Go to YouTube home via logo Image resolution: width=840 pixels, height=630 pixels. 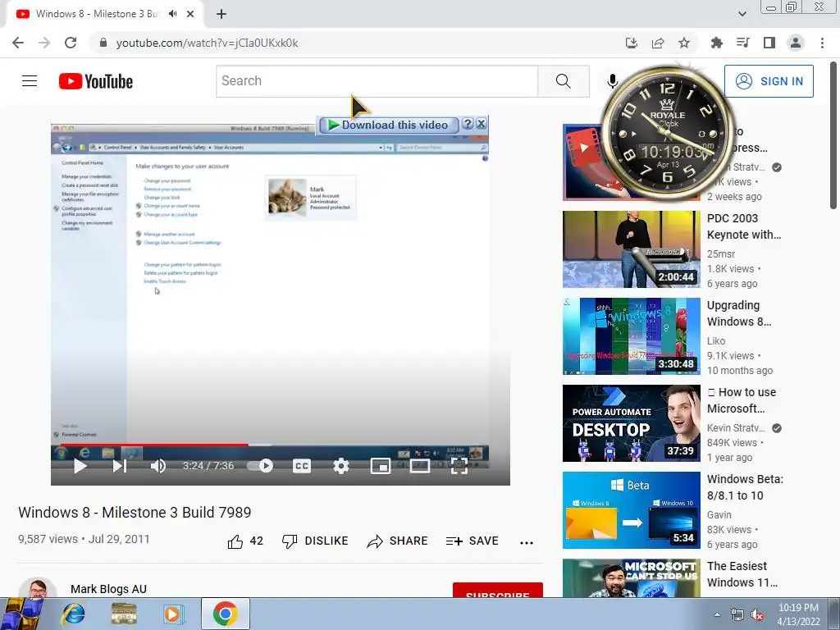tap(96, 81)
